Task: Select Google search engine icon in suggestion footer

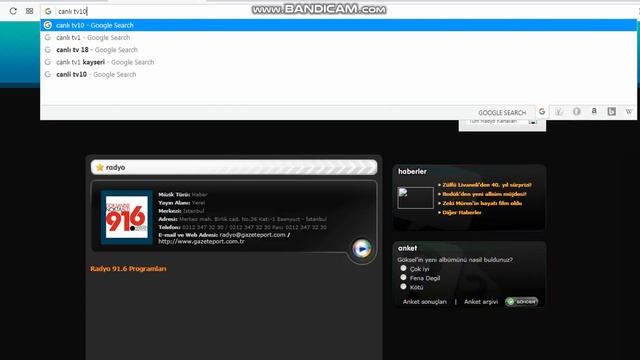Action: click(x=542, y=111)
